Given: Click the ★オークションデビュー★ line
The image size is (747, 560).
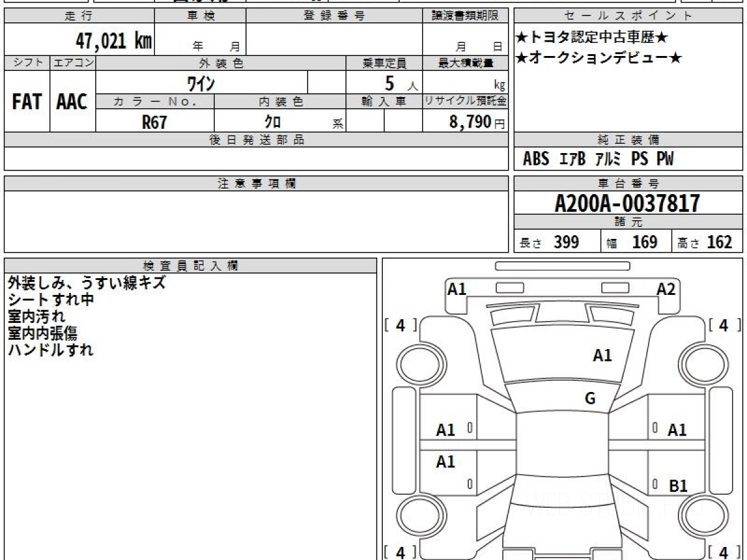Looking at the screenshot, I should 599,58.
